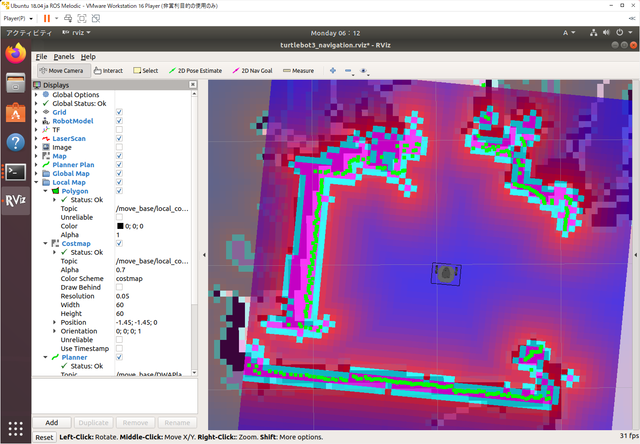This screenshot has height=444, width=640.
Task: Open the network status icon
Action: coord(593,33)
